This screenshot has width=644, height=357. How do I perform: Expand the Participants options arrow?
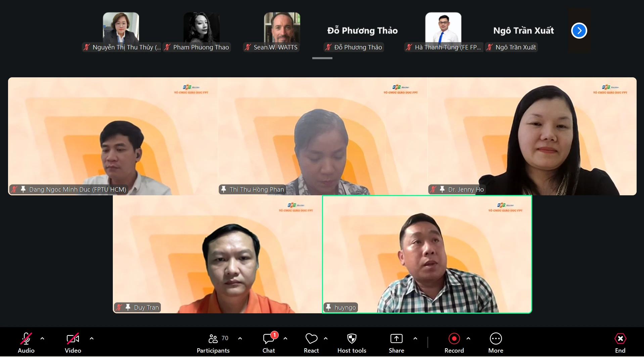(240, 339)
